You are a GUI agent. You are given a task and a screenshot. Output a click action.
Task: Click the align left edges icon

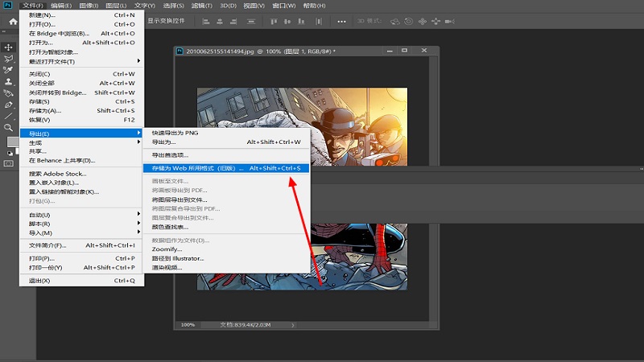(206, 22)
